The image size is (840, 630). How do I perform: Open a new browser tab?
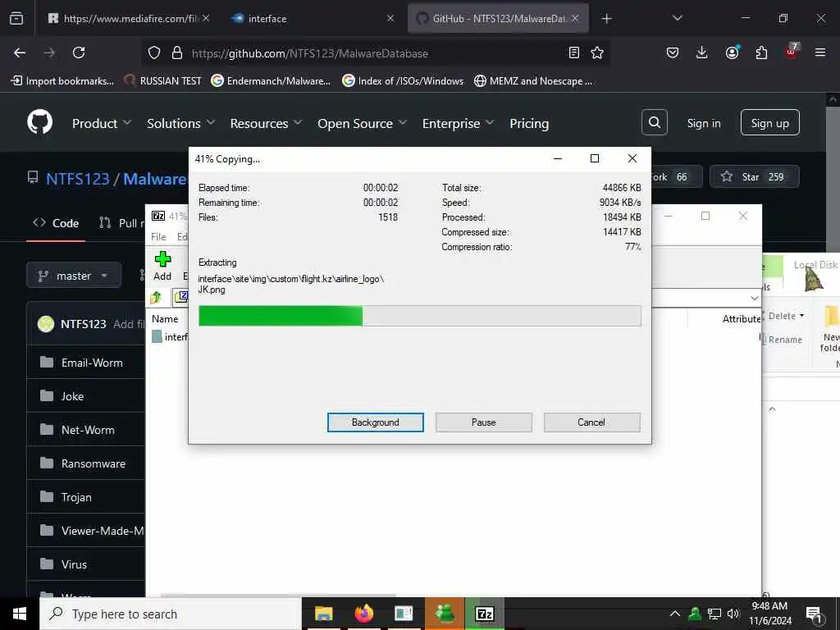click(606, 19)
